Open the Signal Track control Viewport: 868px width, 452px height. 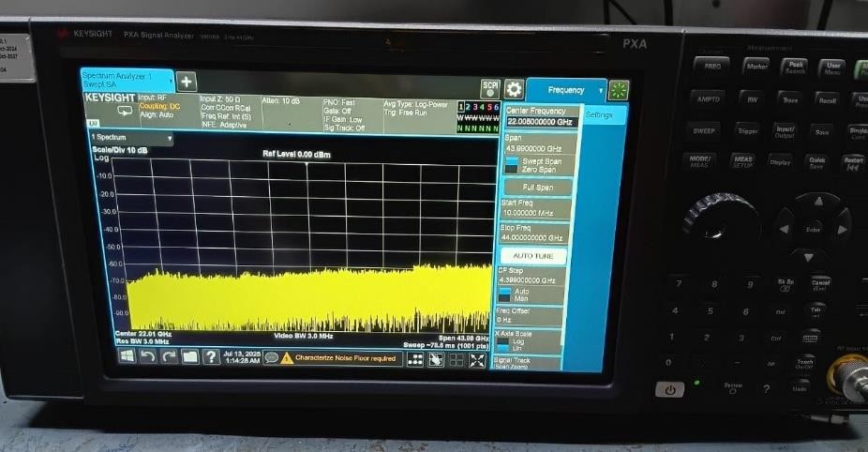528,363
